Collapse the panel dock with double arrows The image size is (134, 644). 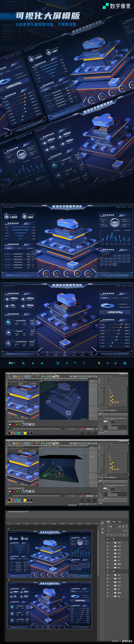[104, 519]
